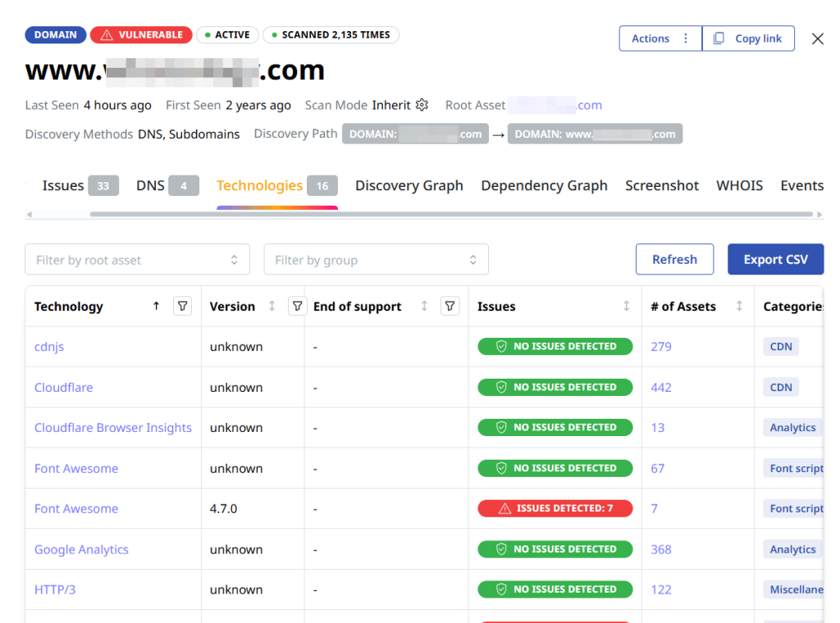Open the WHOIS tab
Viewport: 840px width, 623px height.
coord(739,186)
